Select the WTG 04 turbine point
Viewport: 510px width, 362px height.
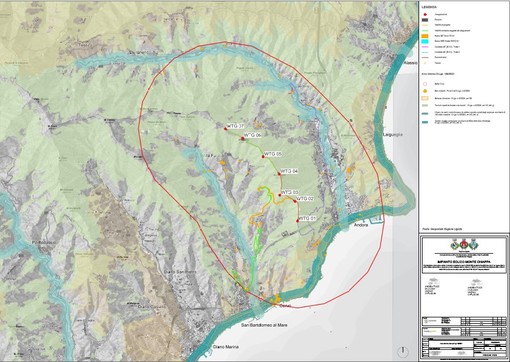pos(279,173)
